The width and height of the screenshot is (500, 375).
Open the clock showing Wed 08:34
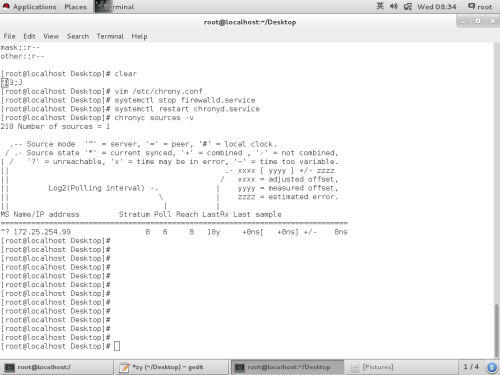pyautogui.click(x=437, y=7)
